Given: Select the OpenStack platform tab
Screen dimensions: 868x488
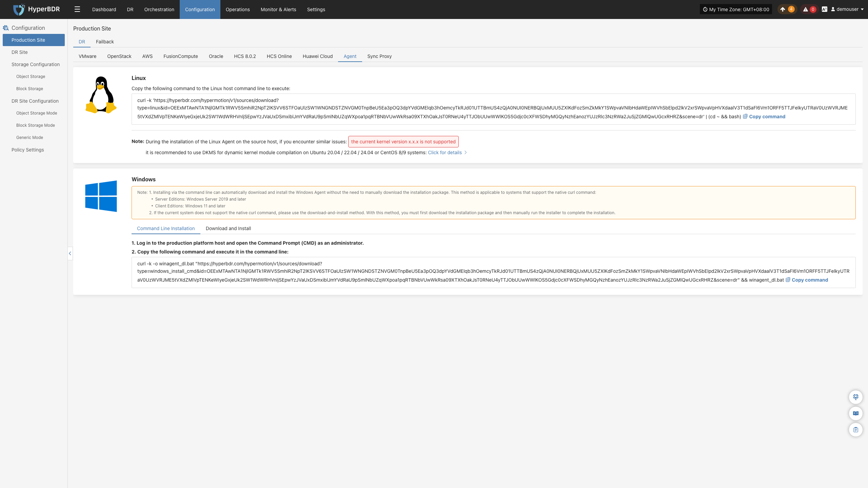Looking at the screenshot, I should tap(119, 56).
